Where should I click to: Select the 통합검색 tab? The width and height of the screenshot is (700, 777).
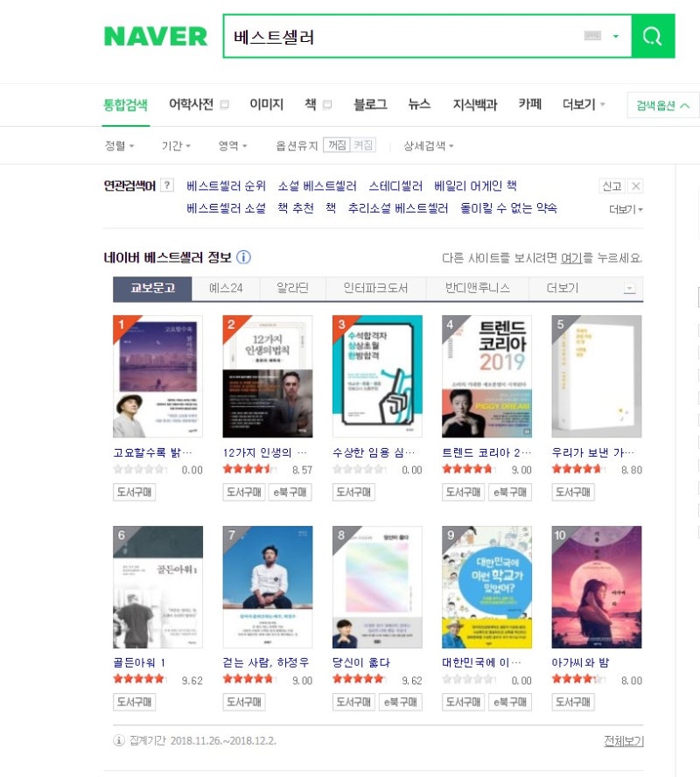click(x=125, y=104)
